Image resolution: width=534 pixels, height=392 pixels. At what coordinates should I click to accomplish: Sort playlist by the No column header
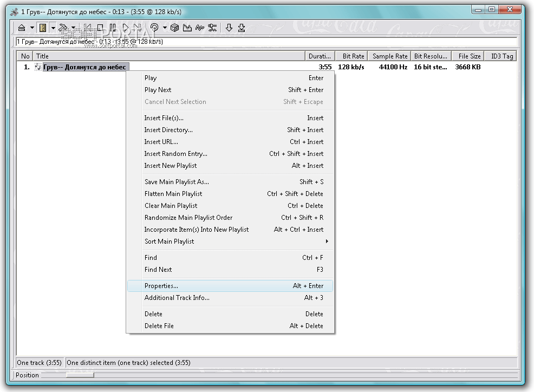pyautogui.click(x=25, y=56)
